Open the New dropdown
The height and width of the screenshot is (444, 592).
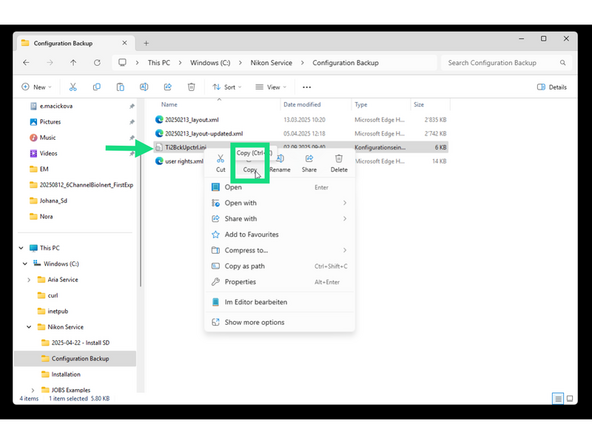pos(36,87)
